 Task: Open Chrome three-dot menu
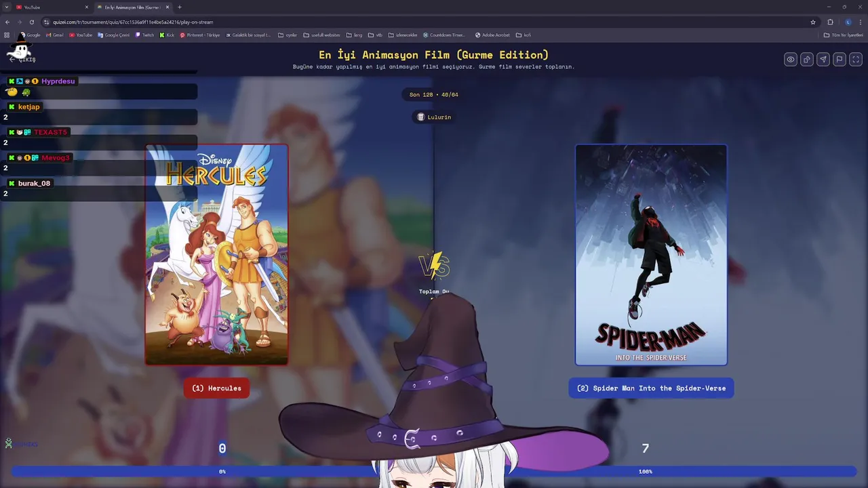(x=860, y=22)
